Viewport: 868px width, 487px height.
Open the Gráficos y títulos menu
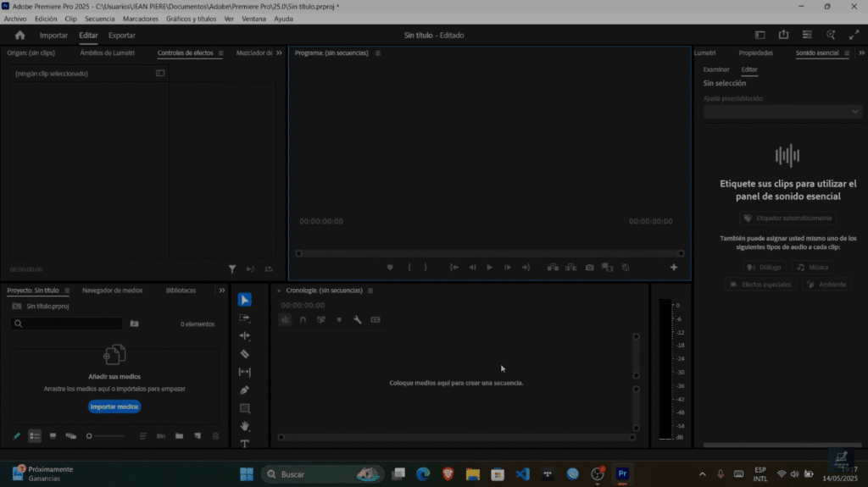coord(191,19)
